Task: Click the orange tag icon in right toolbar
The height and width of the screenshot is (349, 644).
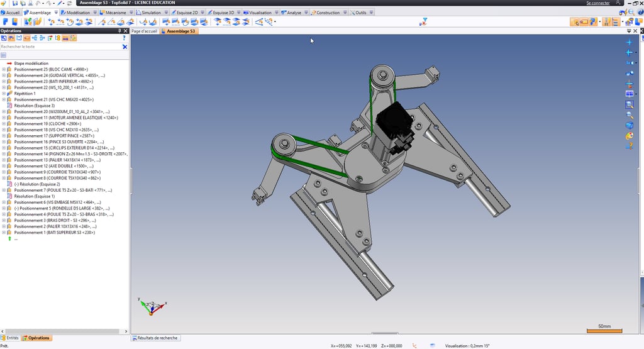Action: (x=584, y=22)
